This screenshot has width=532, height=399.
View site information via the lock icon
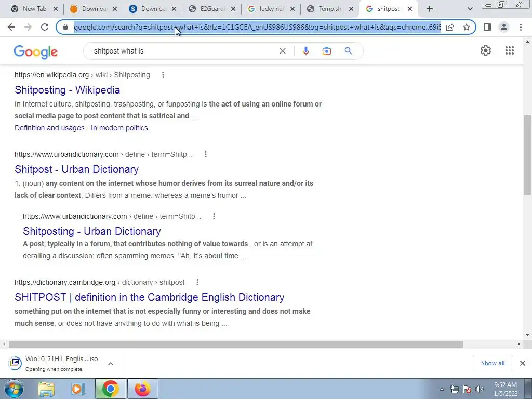[x=65, y=27]
